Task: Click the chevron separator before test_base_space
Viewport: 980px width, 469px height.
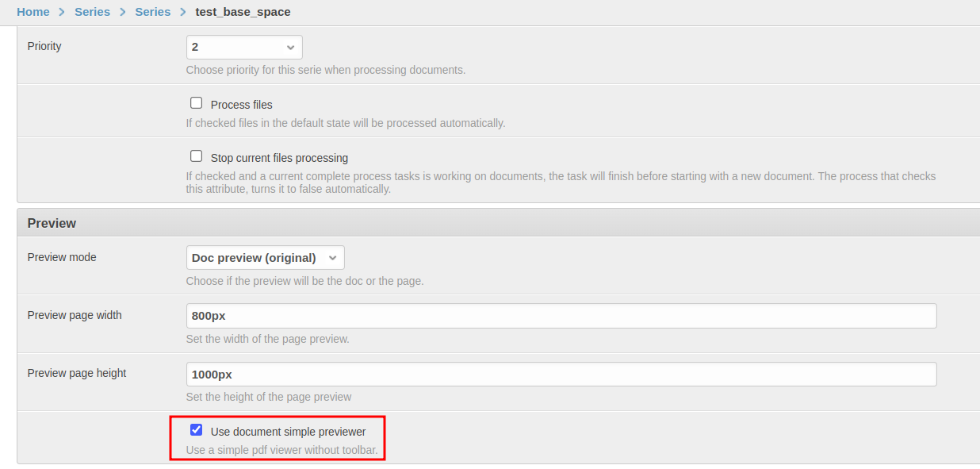Action: 183,12
